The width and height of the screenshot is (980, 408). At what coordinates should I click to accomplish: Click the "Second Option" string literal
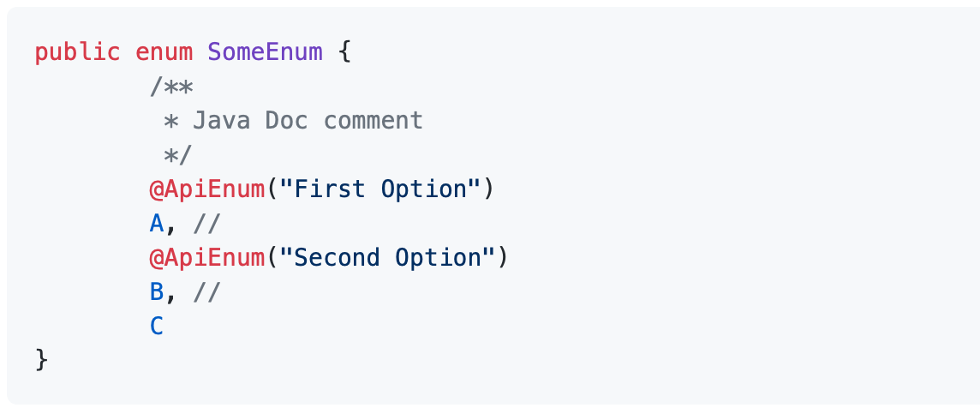click(x=387, y=258)
